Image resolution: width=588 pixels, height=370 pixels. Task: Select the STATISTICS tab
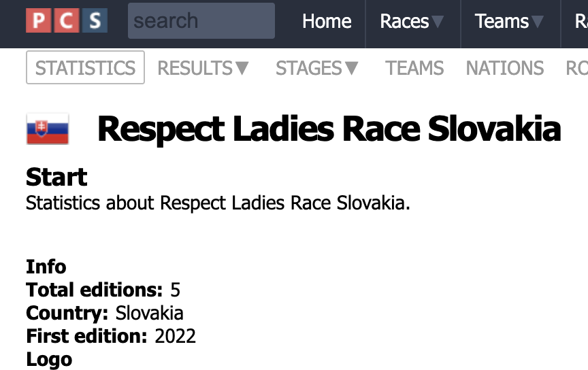[85, 67]
